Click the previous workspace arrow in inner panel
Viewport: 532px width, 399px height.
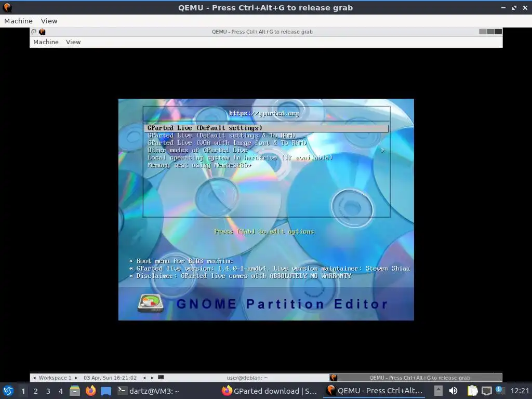34,378
